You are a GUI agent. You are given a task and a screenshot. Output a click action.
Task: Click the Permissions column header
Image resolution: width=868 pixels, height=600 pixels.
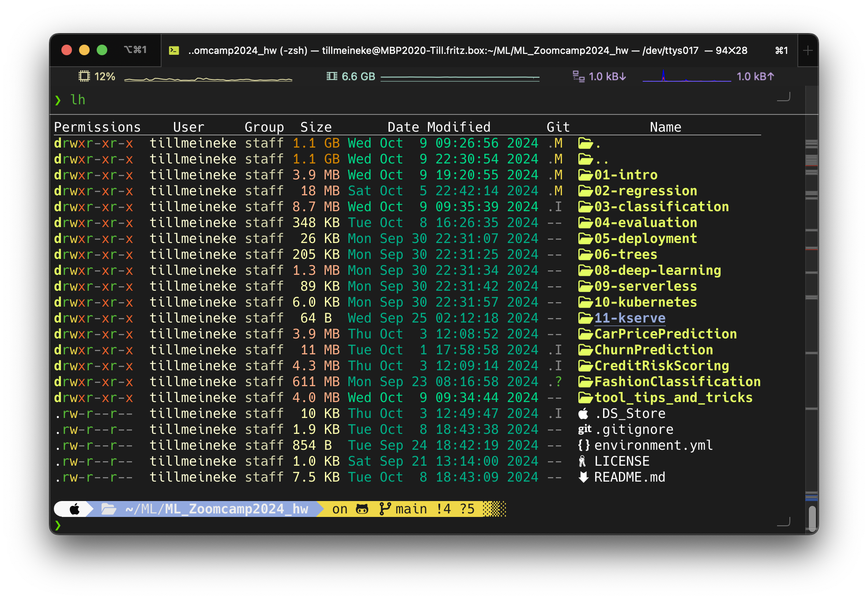coord(97,127)
